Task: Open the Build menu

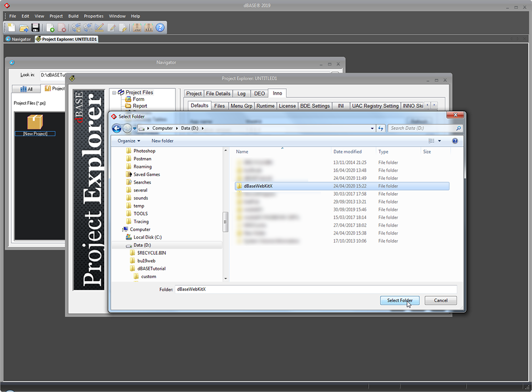Action: point(73,16)
